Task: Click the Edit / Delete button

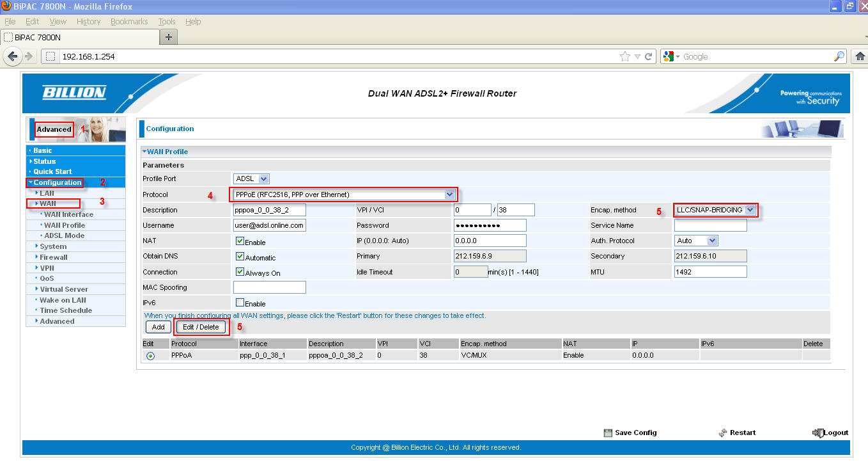Action: click(x=201, y=327)
